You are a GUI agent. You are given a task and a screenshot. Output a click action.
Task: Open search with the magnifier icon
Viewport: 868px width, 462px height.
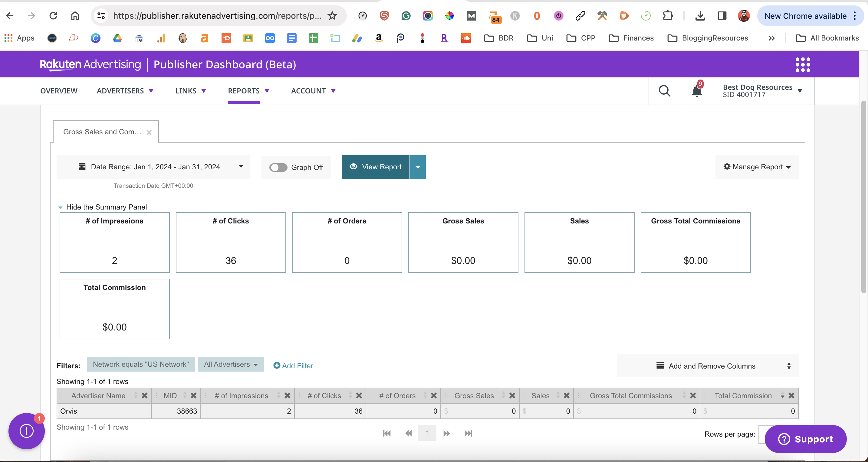point(665,91)
